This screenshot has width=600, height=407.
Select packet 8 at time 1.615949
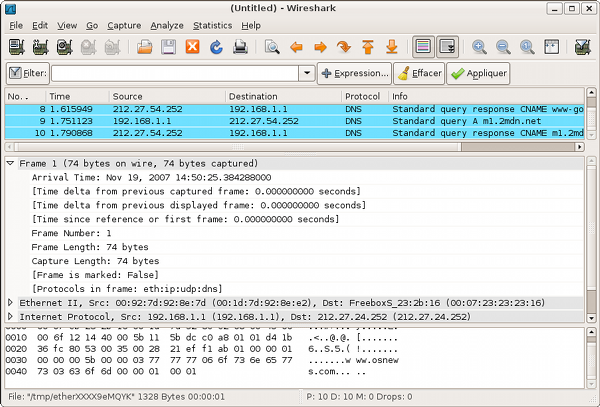(295, 109)
